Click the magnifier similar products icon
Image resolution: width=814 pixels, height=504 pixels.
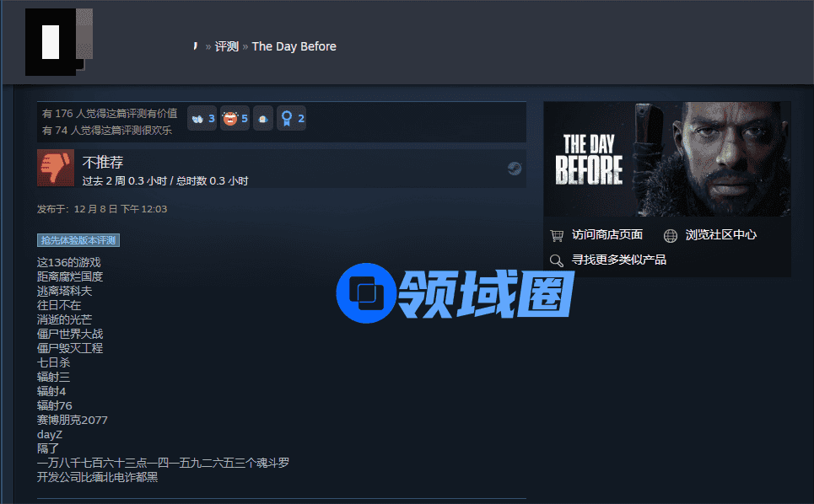click(557, 260)
